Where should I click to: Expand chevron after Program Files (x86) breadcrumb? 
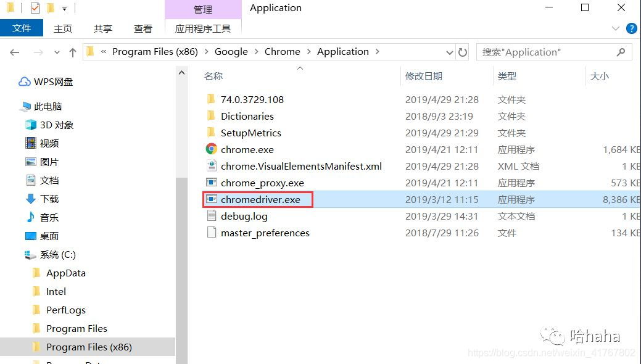(x=206, y=52)
